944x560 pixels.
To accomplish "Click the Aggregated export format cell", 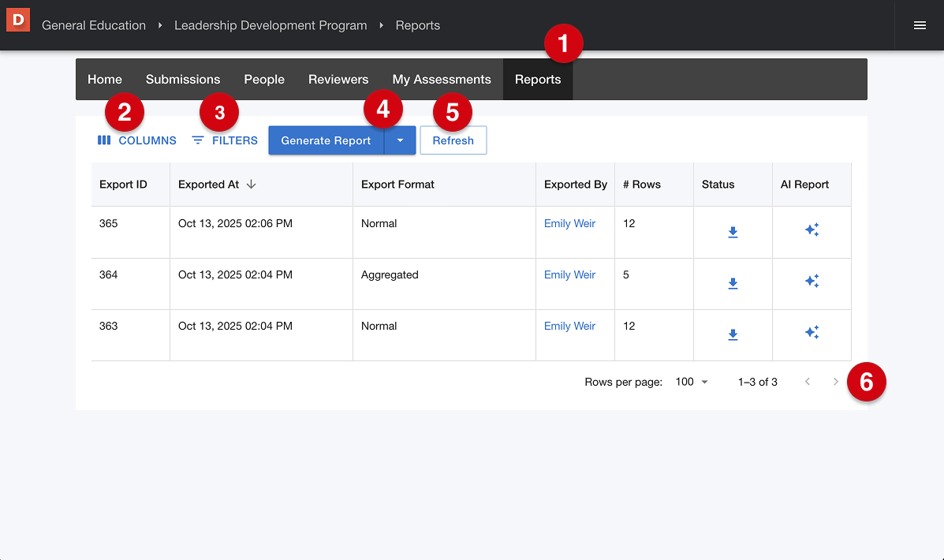I will [444, 284].
